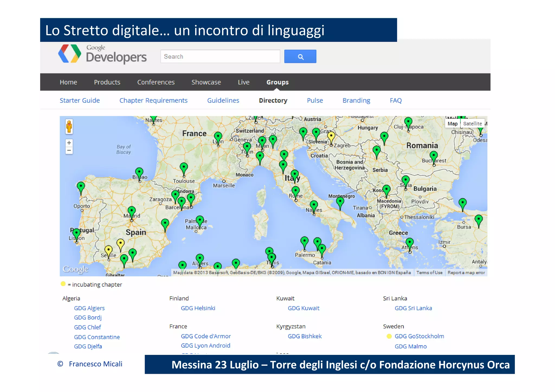The image size is (555, 392).
Task: Click the green pin on Madrid
Action: 132,211
